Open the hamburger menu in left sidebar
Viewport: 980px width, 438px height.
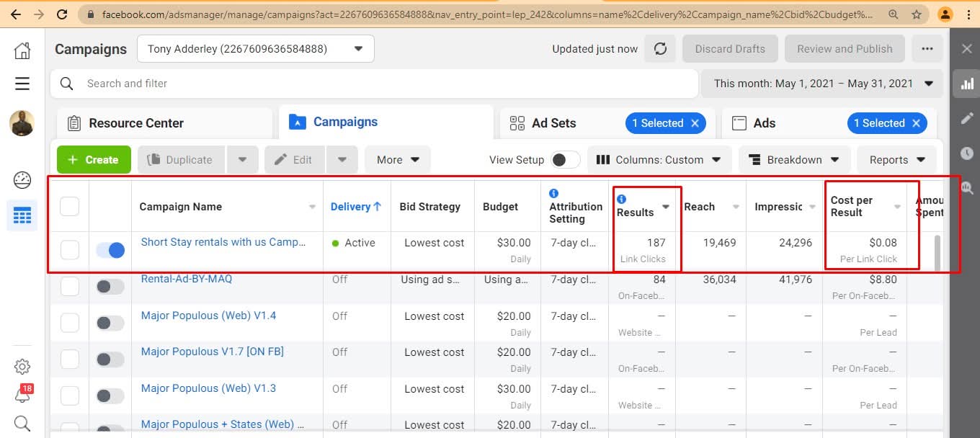pyautogui.click(x=22, y=84)
